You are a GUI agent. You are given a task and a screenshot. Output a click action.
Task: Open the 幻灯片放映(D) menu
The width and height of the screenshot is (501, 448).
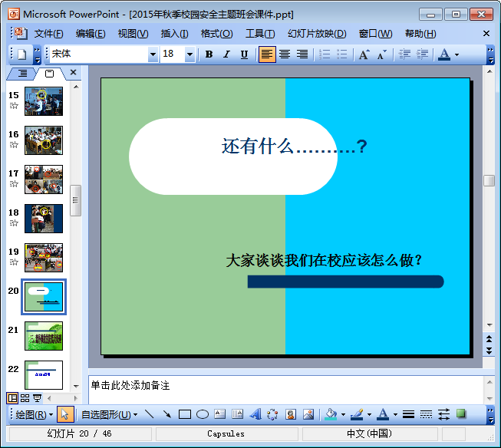click(317, 34)
